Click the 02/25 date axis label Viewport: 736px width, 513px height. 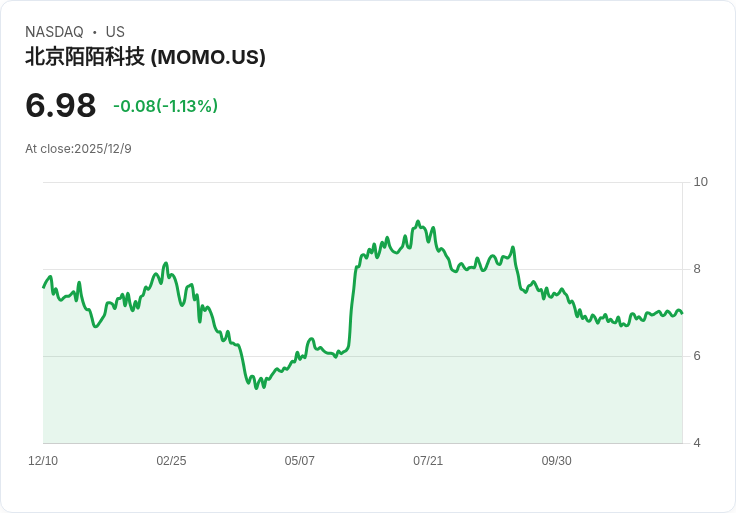171,461
